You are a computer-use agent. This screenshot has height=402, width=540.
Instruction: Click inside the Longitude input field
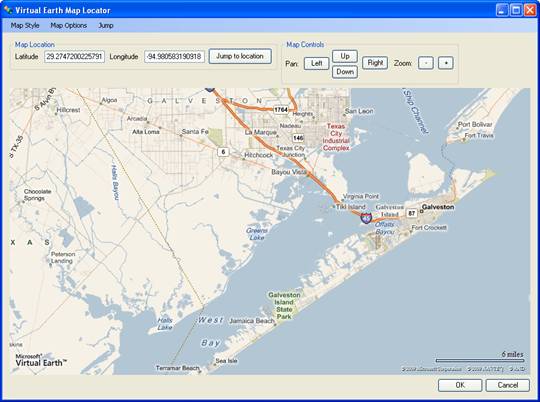click(175, 56)
